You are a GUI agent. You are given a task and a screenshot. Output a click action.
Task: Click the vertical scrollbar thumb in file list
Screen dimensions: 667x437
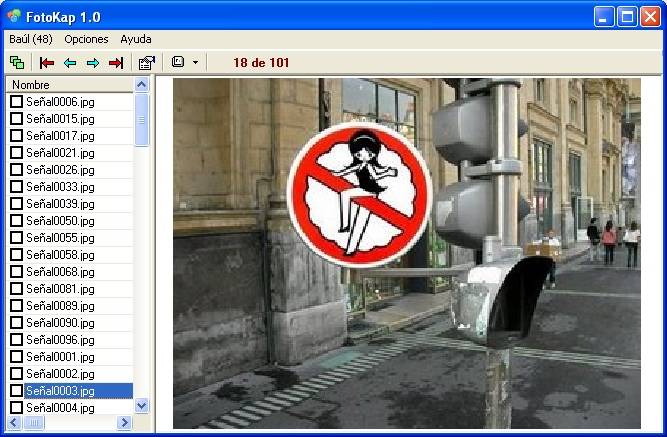point(142,120)
